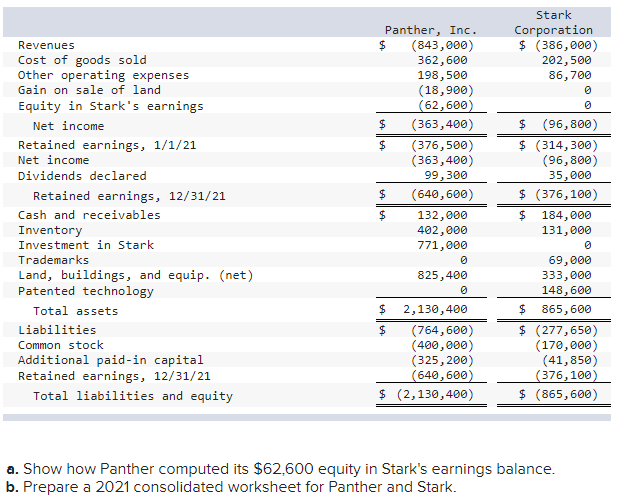
Task: Click the "Additional paid-in capital" label
Action: click(x=111, y=360)
